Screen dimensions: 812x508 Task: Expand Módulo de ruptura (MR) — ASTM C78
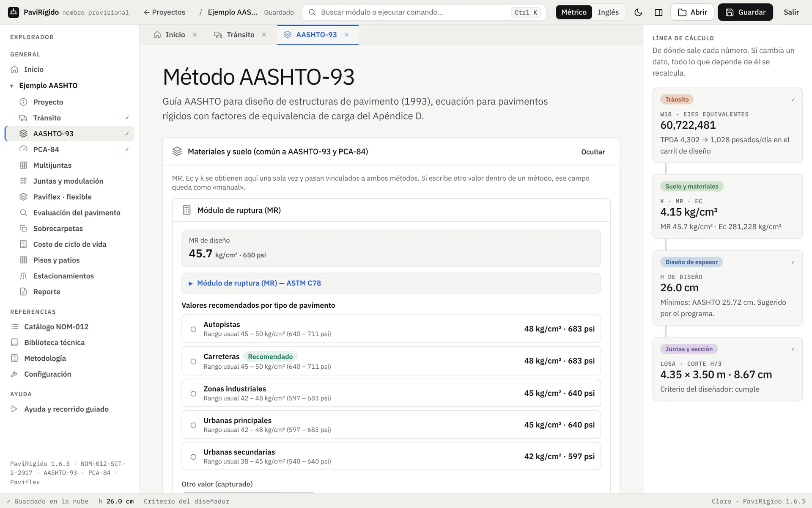click(391, 283)
